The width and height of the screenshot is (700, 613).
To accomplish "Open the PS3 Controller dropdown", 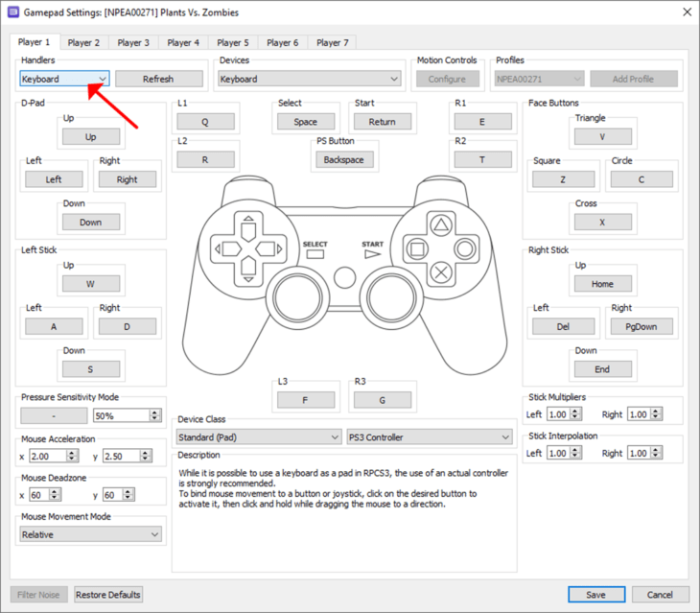I will coord(430,437).
